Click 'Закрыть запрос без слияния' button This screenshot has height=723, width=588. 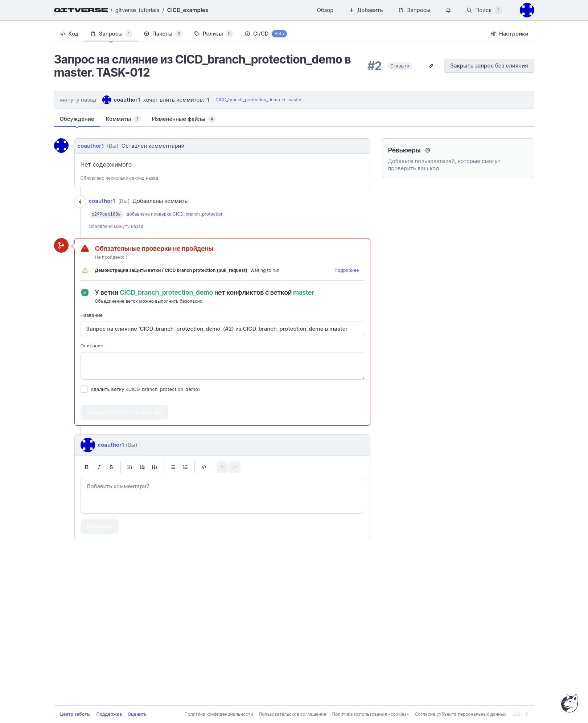coord(489,66)
